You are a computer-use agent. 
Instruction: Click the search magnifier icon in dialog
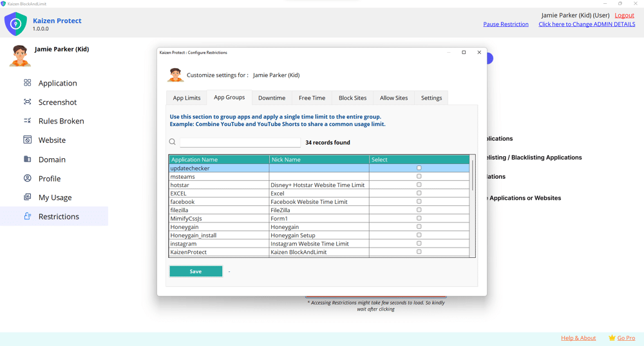pos(173,142)
